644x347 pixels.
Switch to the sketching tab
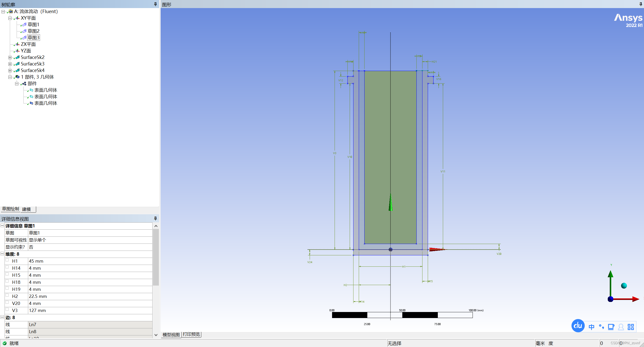tap(10, 209)
